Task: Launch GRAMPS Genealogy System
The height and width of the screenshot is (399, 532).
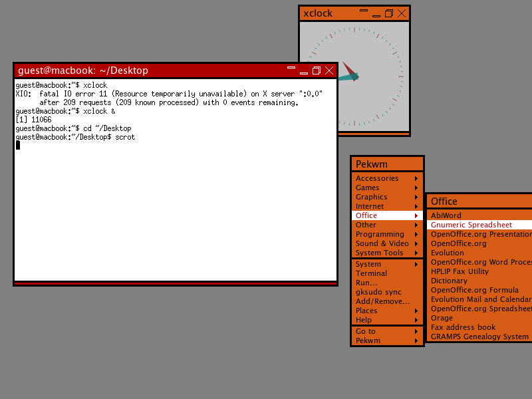Action: click(x=479, y=337)
